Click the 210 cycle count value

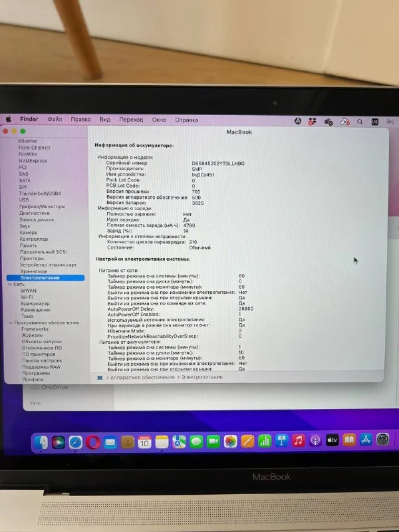point(193,242)
